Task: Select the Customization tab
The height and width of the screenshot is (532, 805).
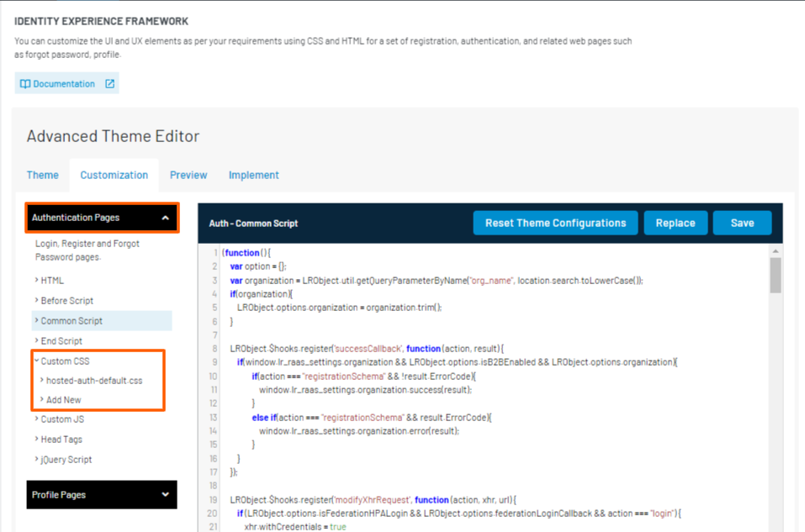Action: pyautogui.click(x=114, y=175)
